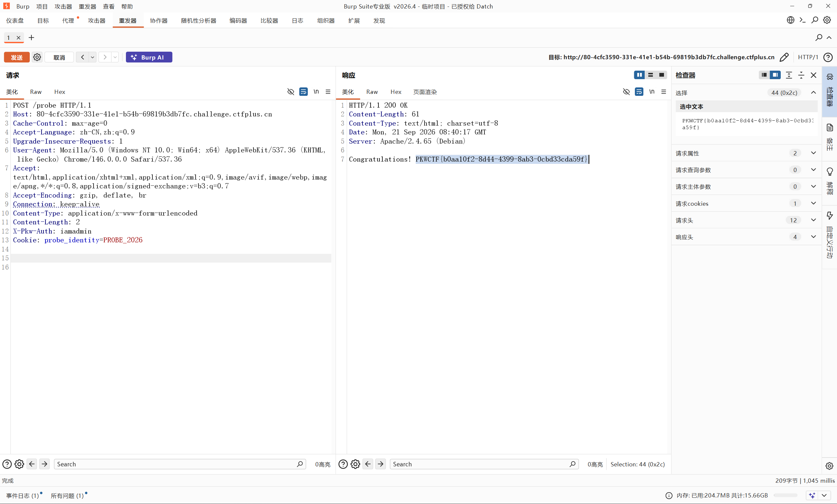This screenshot has height=504, width=837.
Task: Toggle \n display in response editor
Action: (652, 92)
